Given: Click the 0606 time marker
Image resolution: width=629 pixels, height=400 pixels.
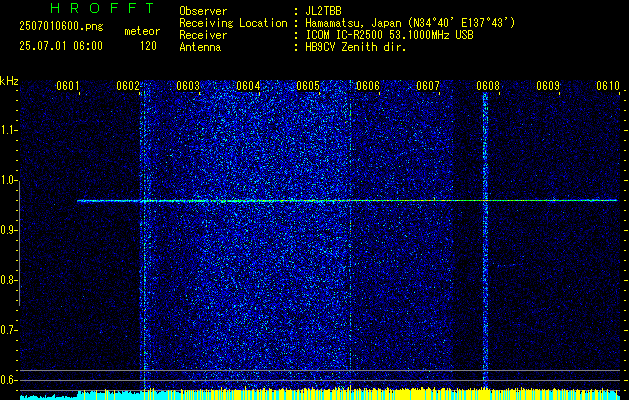Looking at the screenshot, I should point(368,85).
